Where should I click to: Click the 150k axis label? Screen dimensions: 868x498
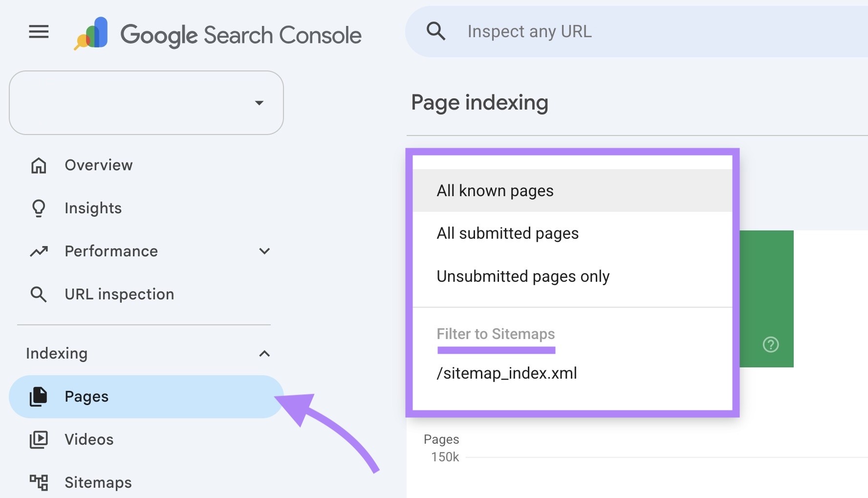[445, 457]
